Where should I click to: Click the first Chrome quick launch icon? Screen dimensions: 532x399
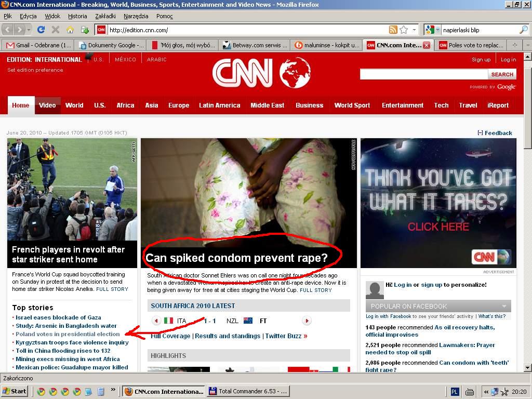(41, 392)
